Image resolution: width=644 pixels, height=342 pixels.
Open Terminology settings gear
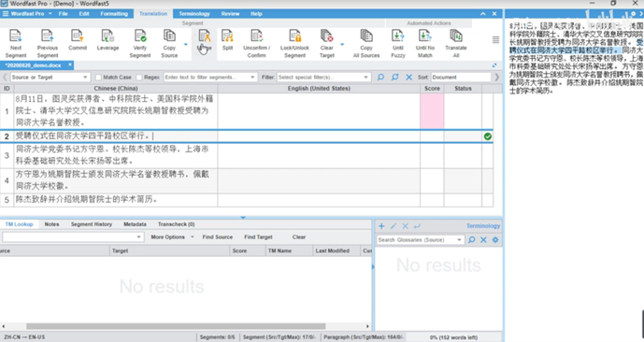(495, 240)
